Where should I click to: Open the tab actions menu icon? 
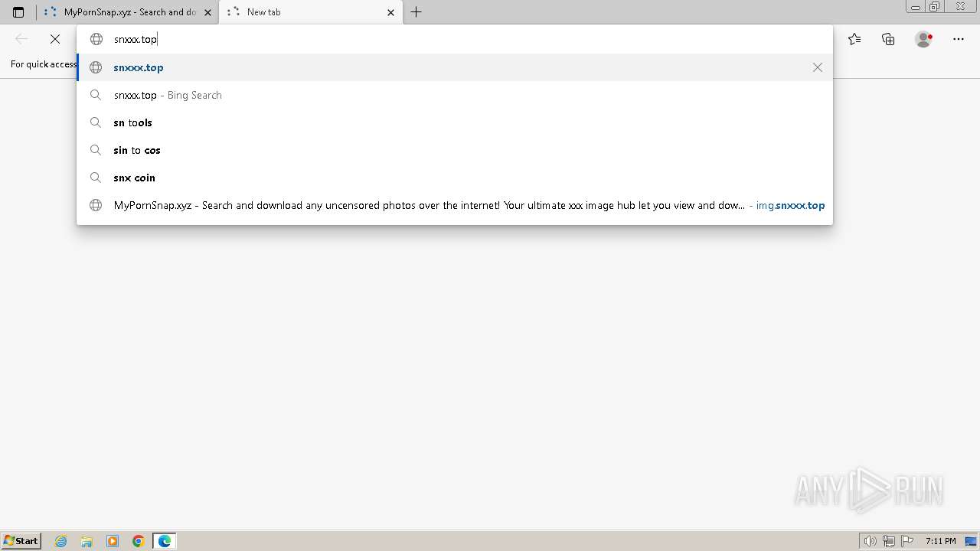tap(18, 12)
